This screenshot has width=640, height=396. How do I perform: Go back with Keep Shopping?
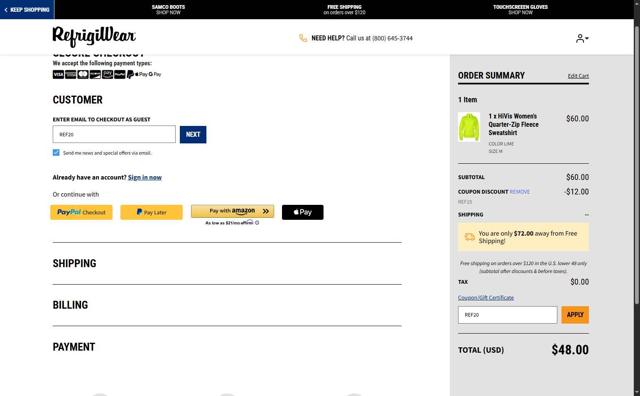[27, 9]
